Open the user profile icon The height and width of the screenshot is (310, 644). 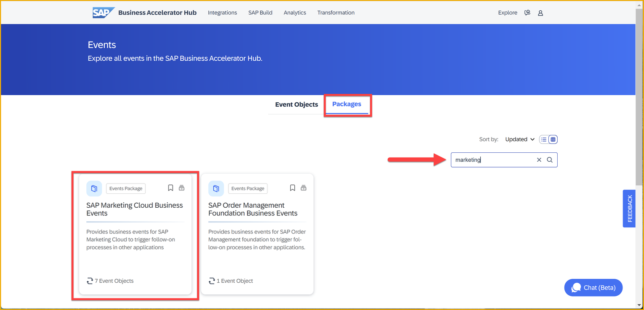tap(540, 13)
